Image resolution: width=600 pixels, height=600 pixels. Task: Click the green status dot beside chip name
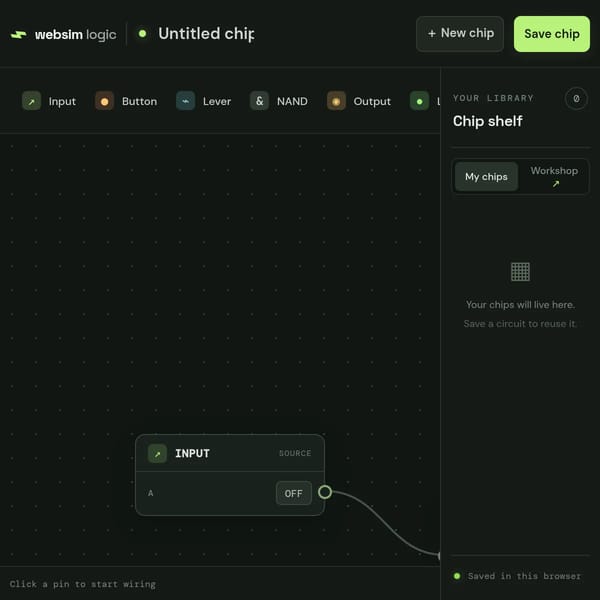142,34
